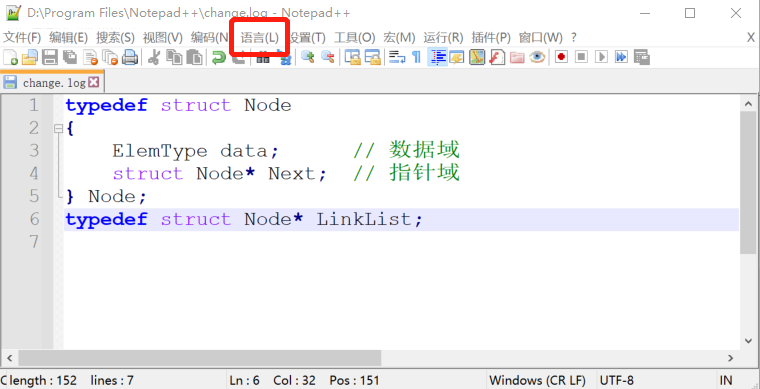Print the document using the printer icon
This screenshot has width=760, height=389.
point(130,57)
